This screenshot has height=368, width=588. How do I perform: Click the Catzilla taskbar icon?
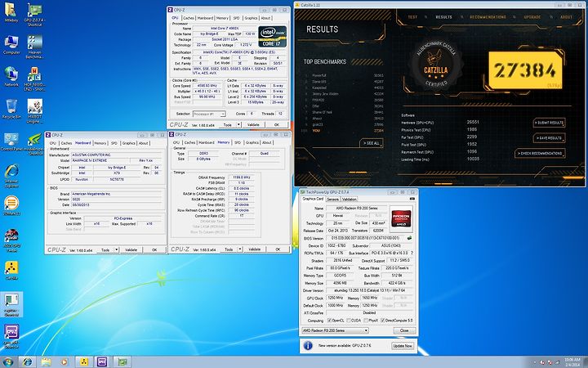pos(84,361)
